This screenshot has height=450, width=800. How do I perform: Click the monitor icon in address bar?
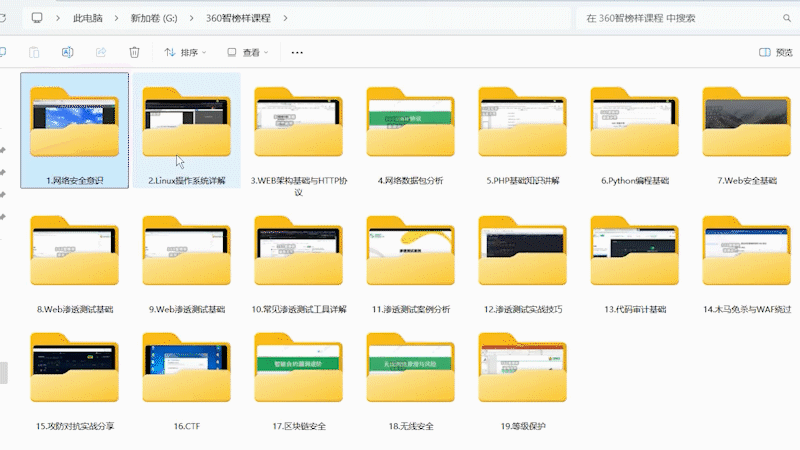[37, 18]
